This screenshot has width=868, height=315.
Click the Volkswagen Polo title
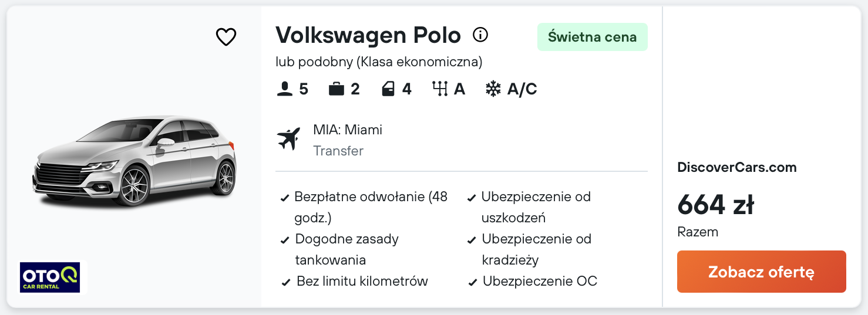pyautogui.click(x=368, y=35)
